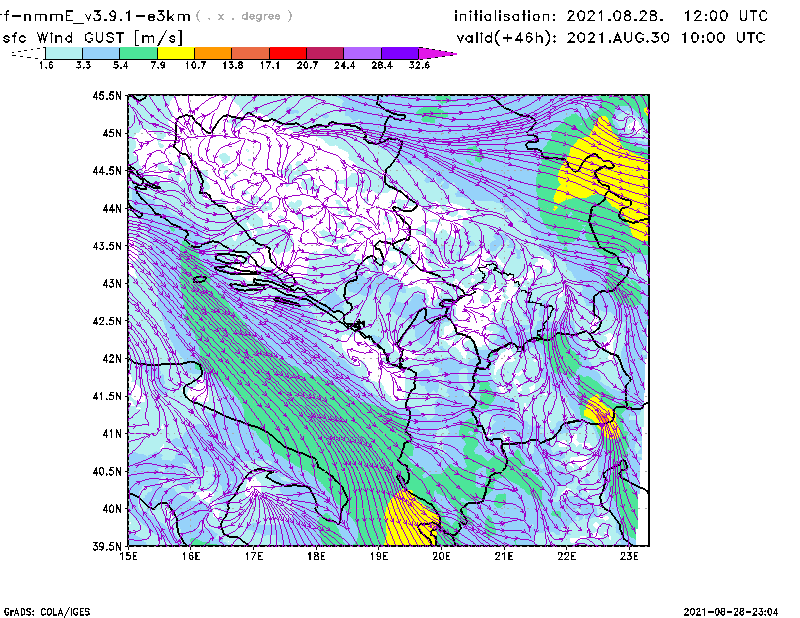
Task: Click the crimson 20.7–24.4 legend swatch
Action: (x=325, y=53)
